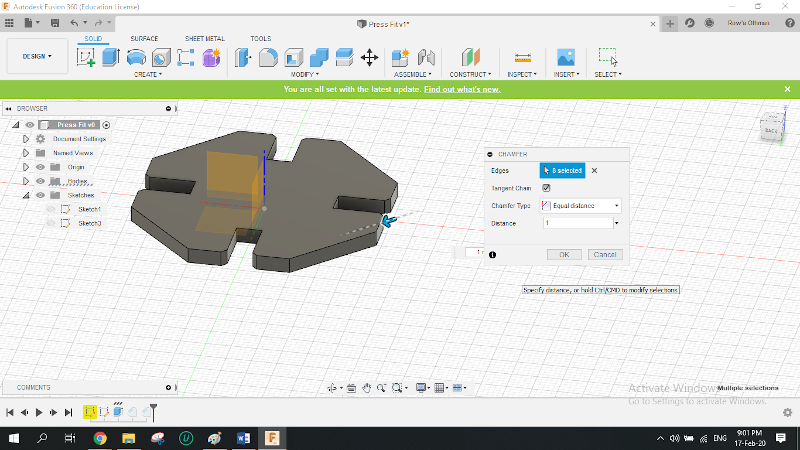Open the ASSEMBLE menu dropdown

point(412,74)
